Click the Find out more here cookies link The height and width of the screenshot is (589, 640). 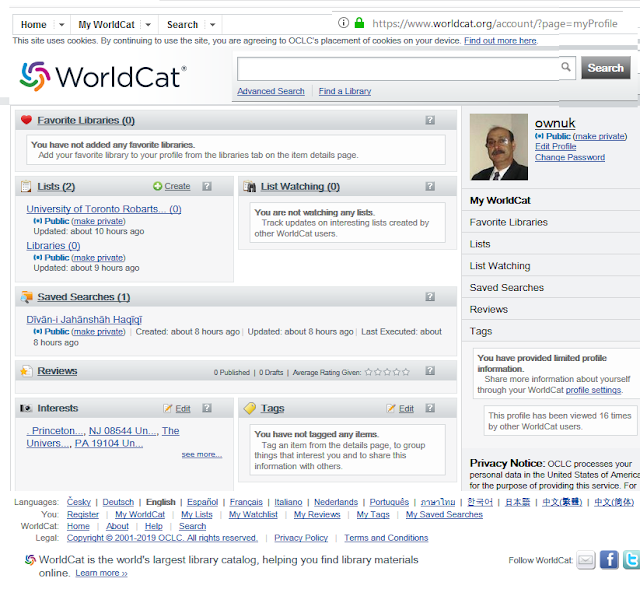coord(500,40)
